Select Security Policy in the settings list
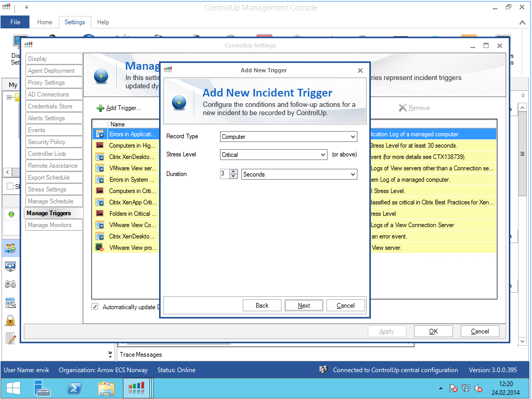The height and width of the screenshot is (399, 532). (54, 142)
